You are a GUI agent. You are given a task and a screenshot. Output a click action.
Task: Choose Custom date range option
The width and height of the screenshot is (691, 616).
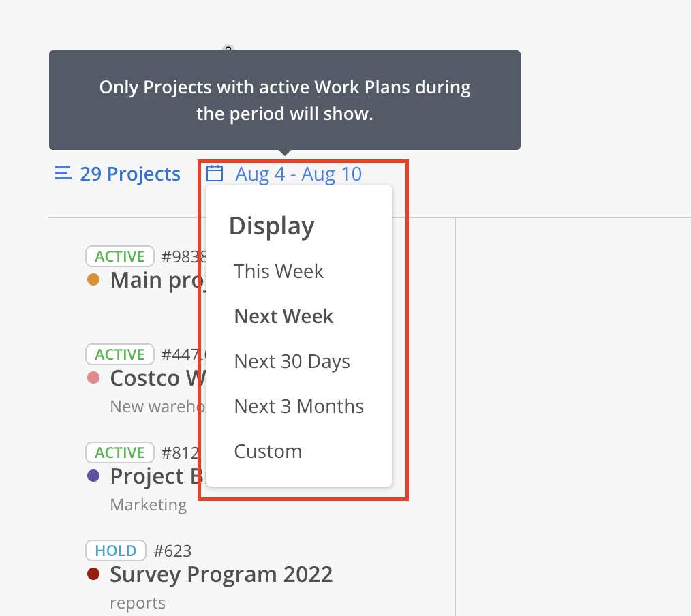(x=268, y=451)
